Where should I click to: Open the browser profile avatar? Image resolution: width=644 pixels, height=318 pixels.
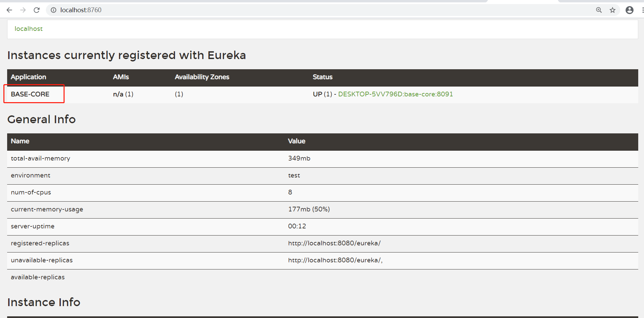coord(629,10)
